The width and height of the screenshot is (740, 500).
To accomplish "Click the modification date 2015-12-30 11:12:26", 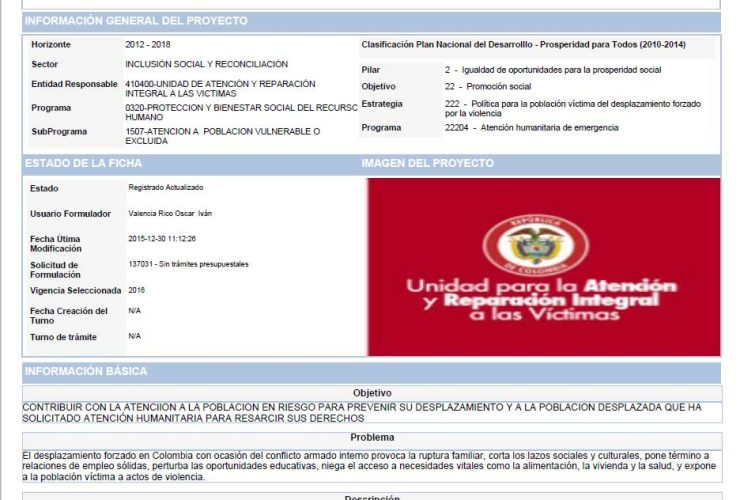I will tap(162, 239).
